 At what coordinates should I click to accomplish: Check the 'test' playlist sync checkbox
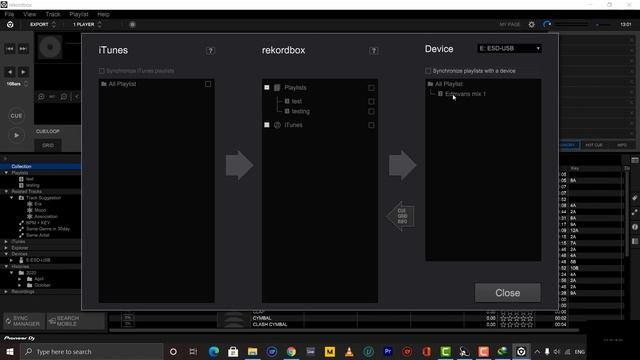371,101
